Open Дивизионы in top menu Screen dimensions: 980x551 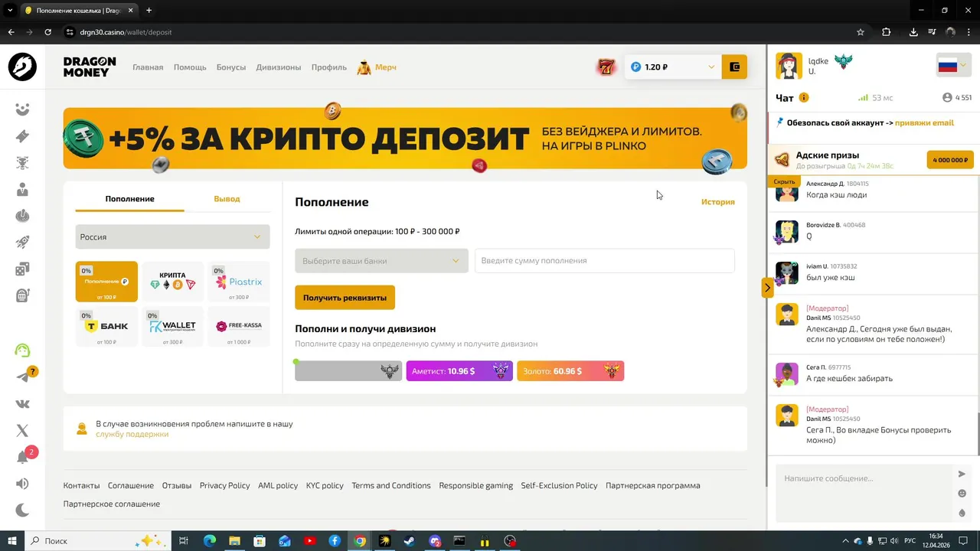(279, 67)
